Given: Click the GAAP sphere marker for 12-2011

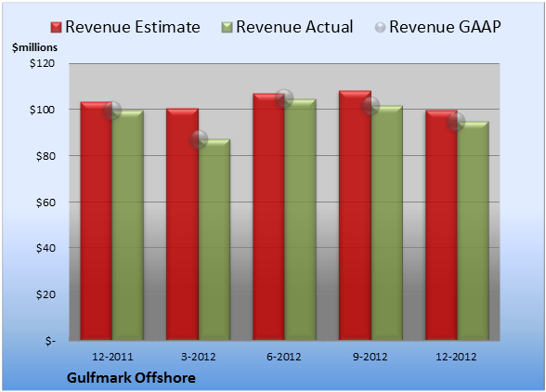Looking at the screenshot, I should point(112,111).
